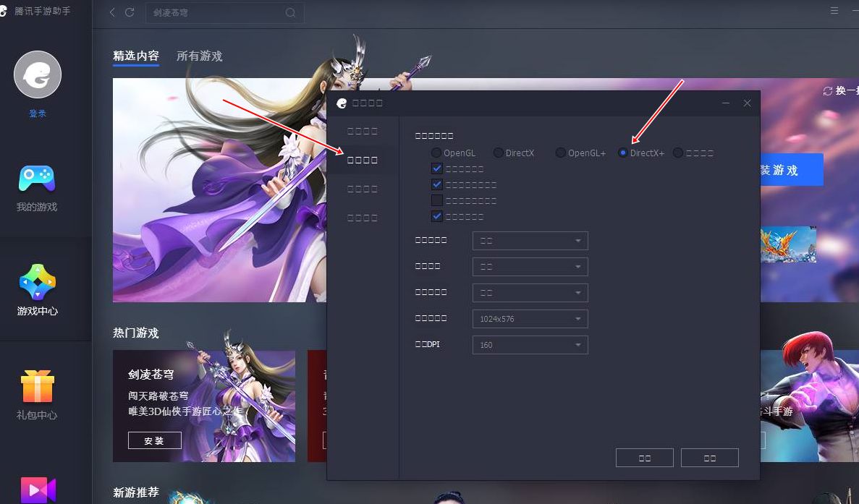
Task: Click the 新游推荐 section heading
Action: [x=136, y=492]
